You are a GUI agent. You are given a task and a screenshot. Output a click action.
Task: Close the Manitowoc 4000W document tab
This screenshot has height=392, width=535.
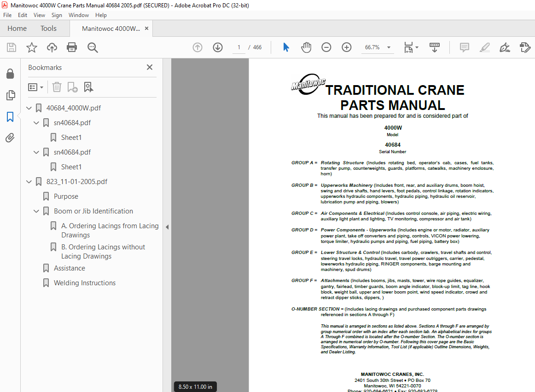147,28
